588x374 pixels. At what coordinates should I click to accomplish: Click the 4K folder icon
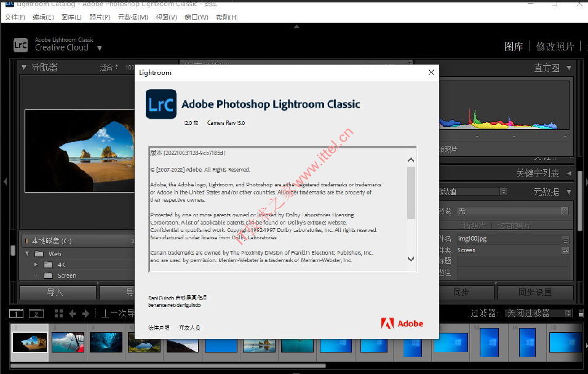[x=48, y=265]
